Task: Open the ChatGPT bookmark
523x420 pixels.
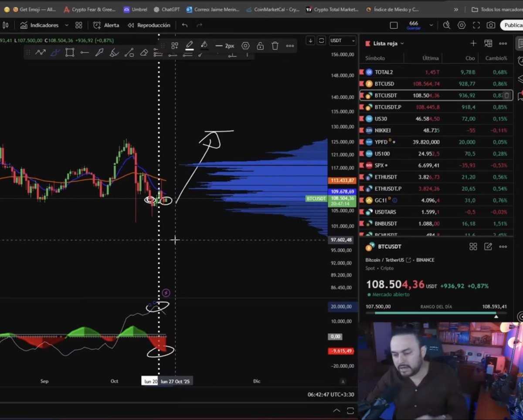Action: point(166,9)
